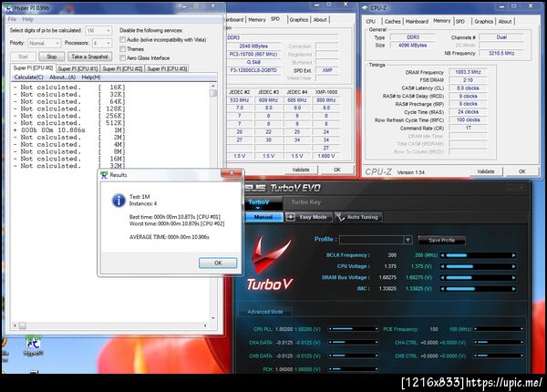Click the HyperPI desktop shortcut icon
The width and height of the screenshot is (547, 392).
[33, 346]
